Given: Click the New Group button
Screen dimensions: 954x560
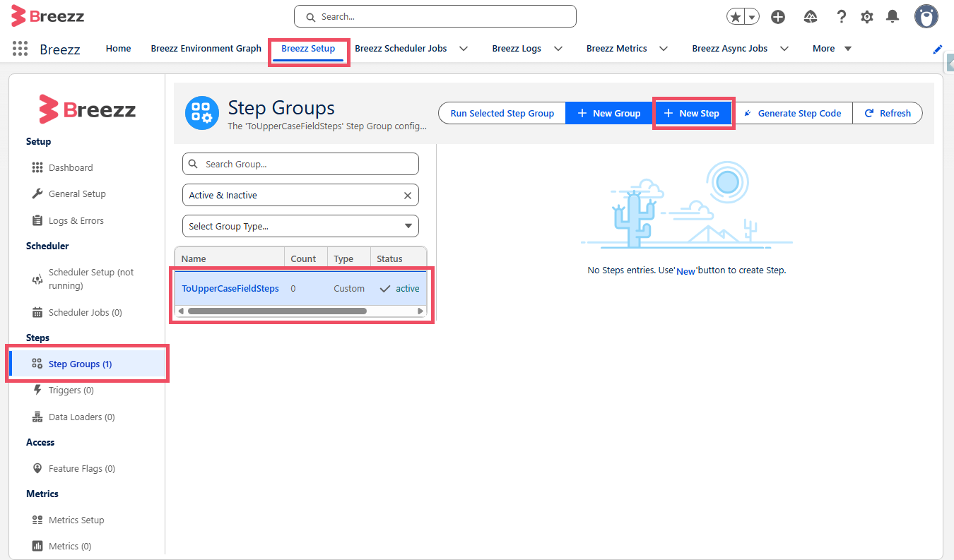Looking at the screenshot, I should tap(609, 113).
